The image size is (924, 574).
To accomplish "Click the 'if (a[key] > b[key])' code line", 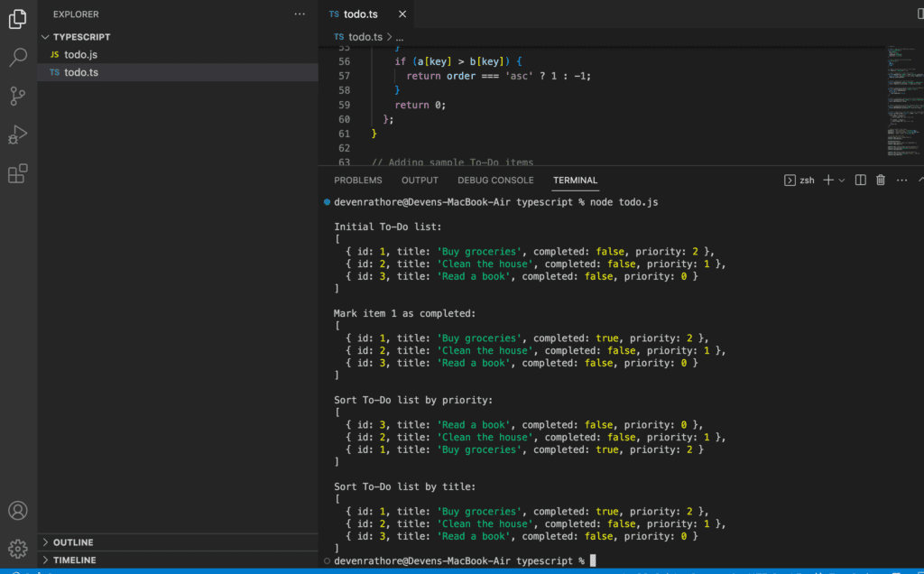I will (x=457, y=61).
